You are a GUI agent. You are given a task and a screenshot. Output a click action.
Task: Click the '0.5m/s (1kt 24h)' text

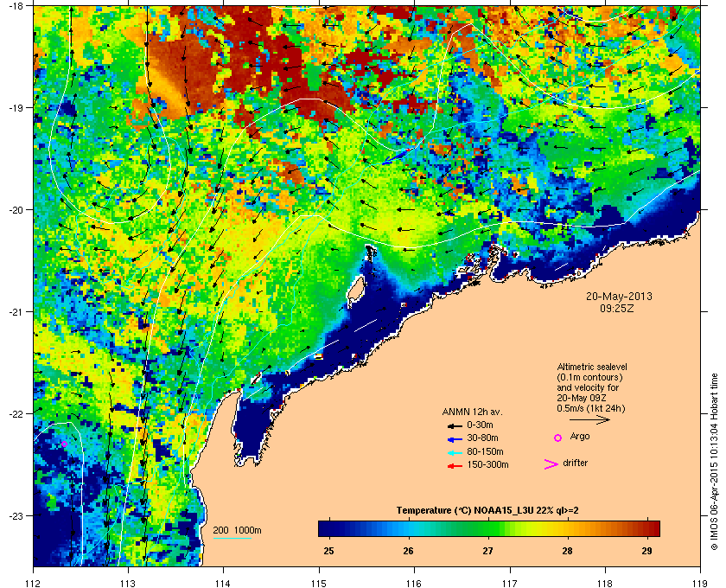(591, 409)
